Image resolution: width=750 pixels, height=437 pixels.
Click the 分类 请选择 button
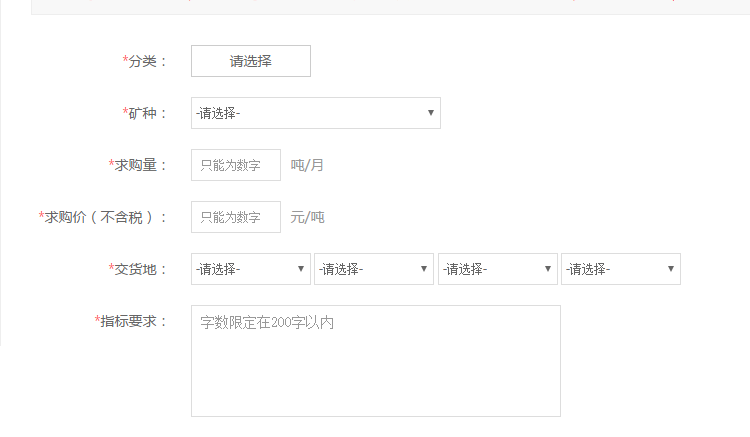pyautogui.click(x=250, y=61)
